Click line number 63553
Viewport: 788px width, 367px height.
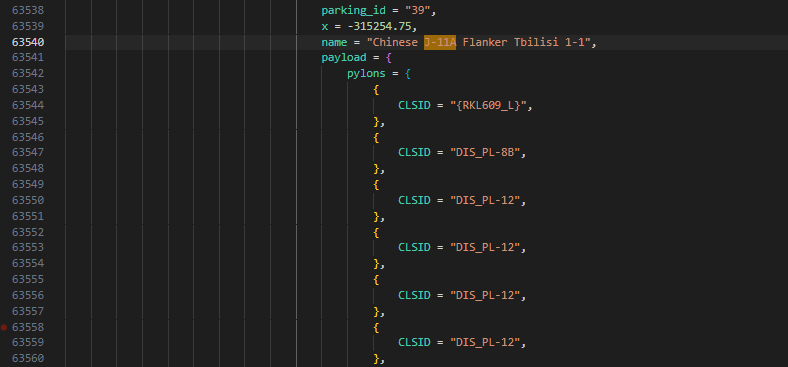point(28,247)
